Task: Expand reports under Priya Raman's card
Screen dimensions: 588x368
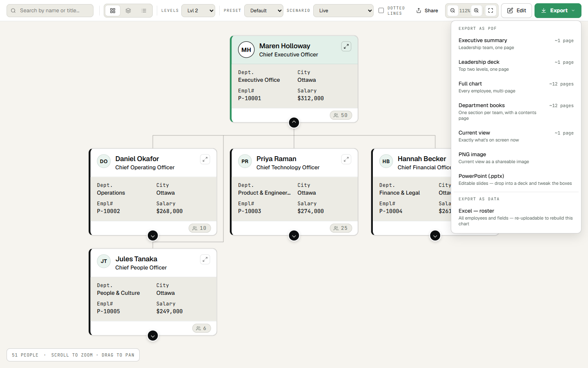Action: click(x=294, y=236)
